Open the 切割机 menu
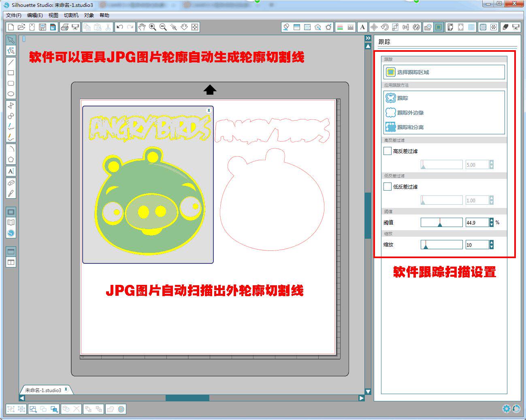 click(x=71, y=15)
